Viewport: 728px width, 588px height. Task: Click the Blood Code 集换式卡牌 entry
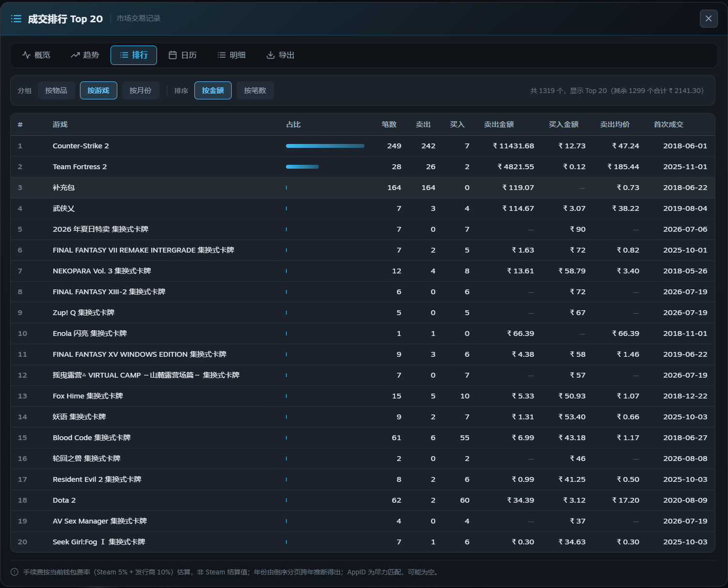[x=92, y=438]
